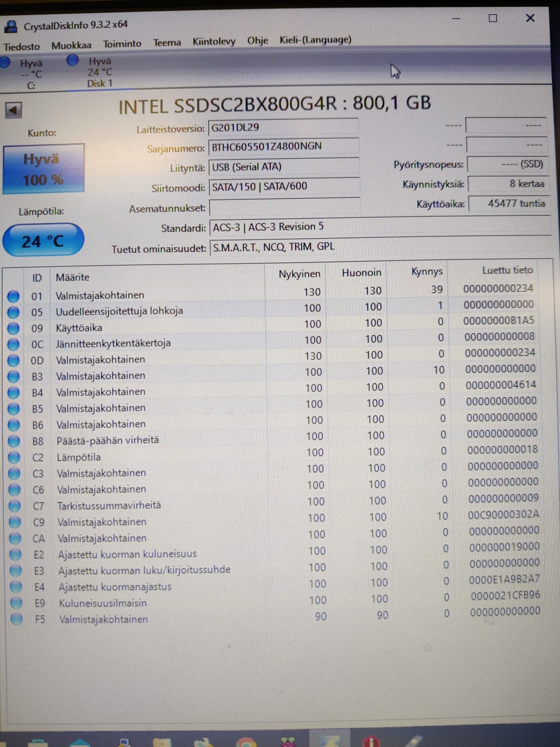Click status dot for C2 Lämpötila row
This screenshot has height=747, width=560.
point(14,458)
